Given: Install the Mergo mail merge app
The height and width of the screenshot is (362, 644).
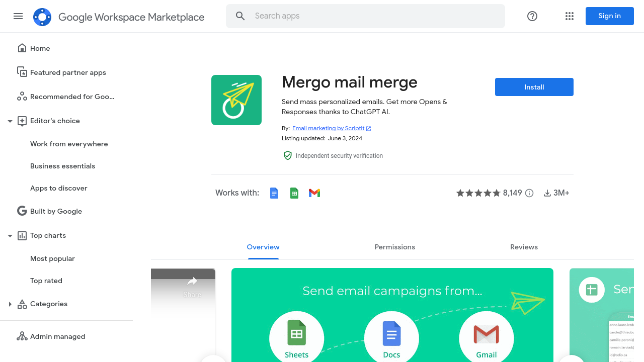Looking at the screenshot, I should [534, 87].
